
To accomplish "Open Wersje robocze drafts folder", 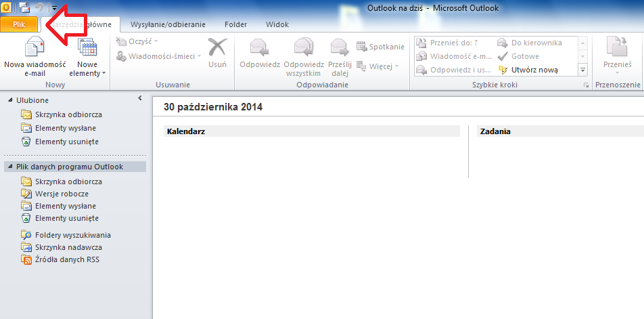I will (62, 194).
